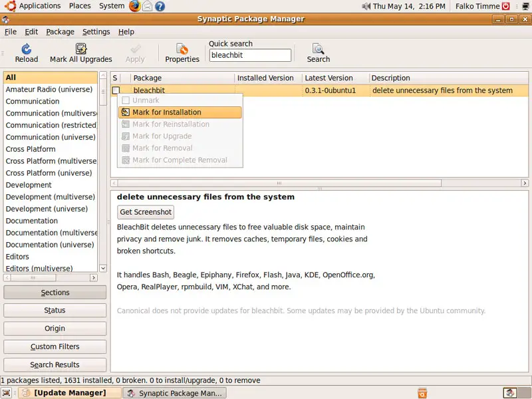Click the Falko Timme user switcher
The width and height of the screenshot is (532, 399).
477,6
